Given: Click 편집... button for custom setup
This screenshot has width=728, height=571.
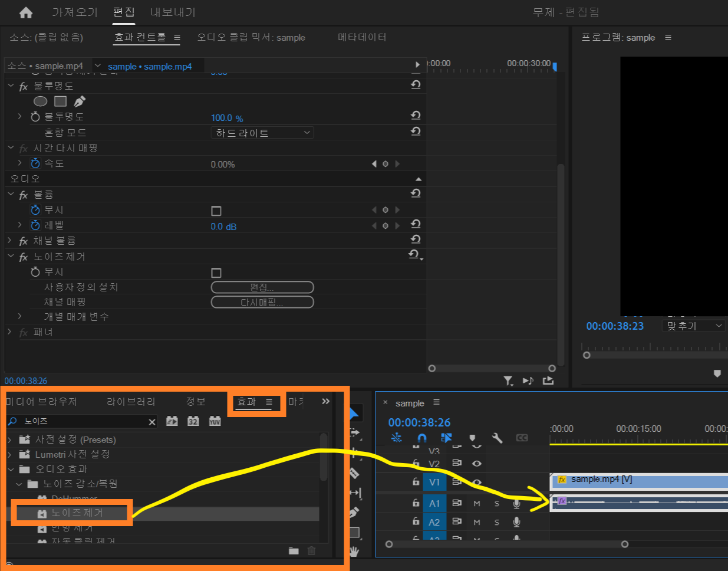Looking at the screenshot, I should [x=262, y=287].
